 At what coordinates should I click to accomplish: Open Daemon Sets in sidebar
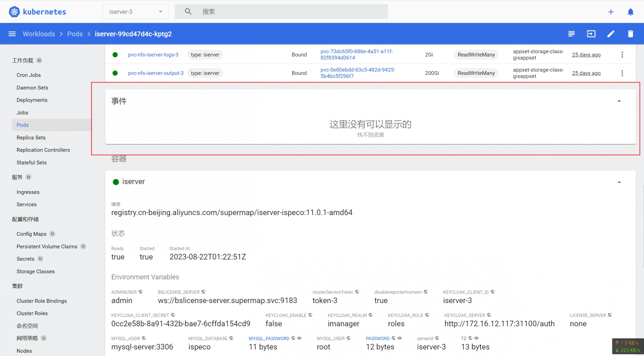tap(32, 87)
